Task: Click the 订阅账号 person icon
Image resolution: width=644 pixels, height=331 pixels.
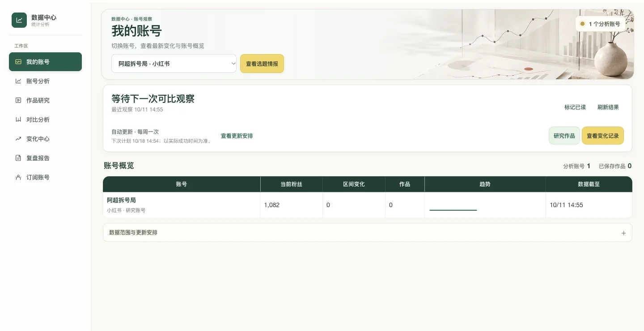Action: [18, 177]
